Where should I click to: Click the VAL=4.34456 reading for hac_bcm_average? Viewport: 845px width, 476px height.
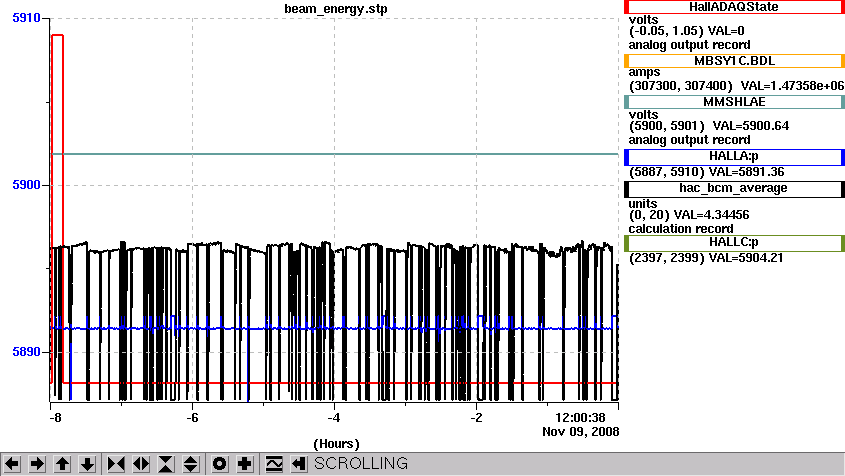pyautogui.click(x=711, y=215)
